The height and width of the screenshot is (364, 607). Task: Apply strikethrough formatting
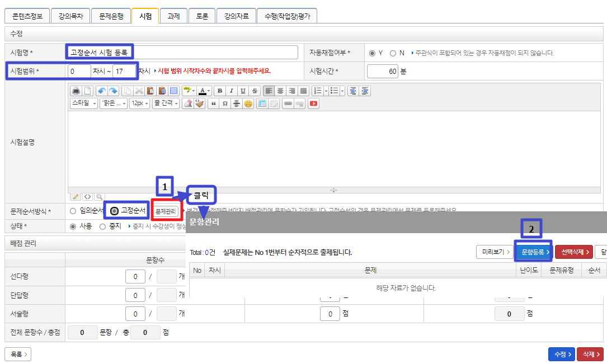point(255,91)
